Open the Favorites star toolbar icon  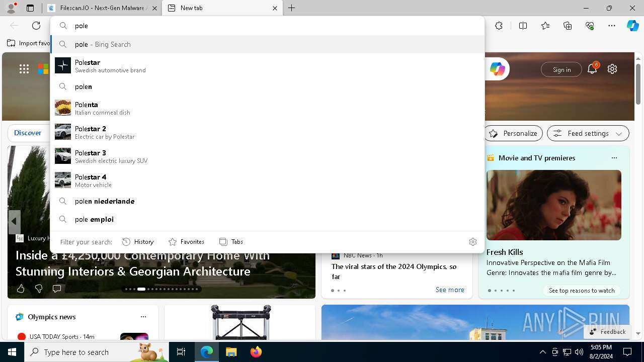point(545,26)
